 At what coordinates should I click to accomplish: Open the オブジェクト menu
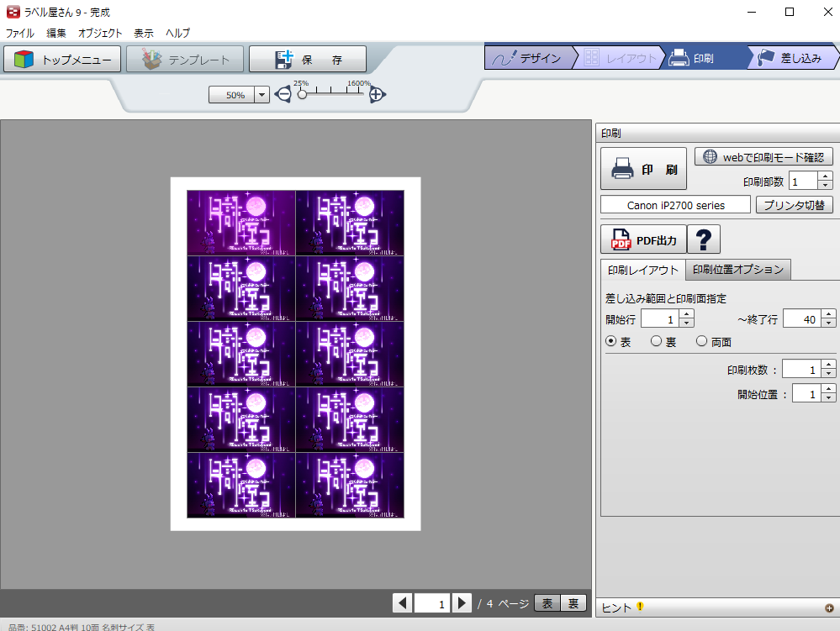(x=100, y=33)
